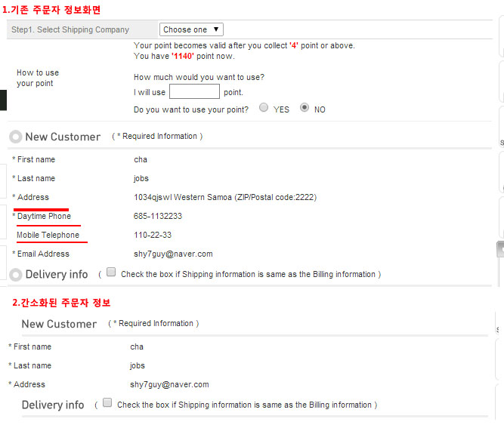504x425 pixels.
Task: Click the address text with Western Samoa
Action: tap(224, 198)
